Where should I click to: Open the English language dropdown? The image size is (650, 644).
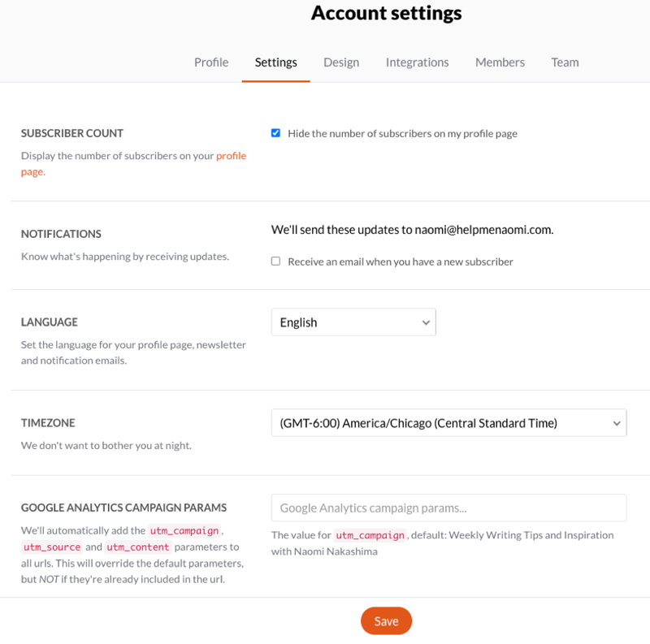[353, 322]
